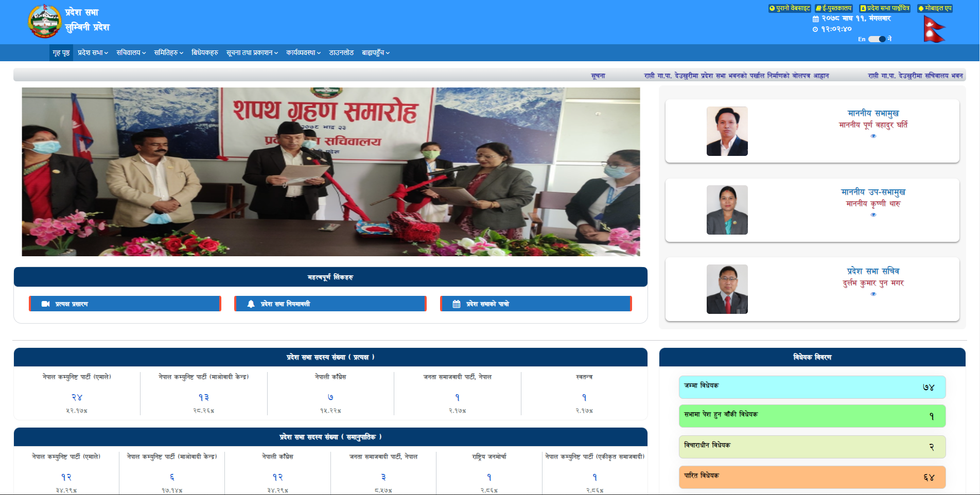Image resolution: width=980 pixels, height=495 pixels.
Task: Select the book icon for ई-पुस्तकालय
Action: [818, 8]
